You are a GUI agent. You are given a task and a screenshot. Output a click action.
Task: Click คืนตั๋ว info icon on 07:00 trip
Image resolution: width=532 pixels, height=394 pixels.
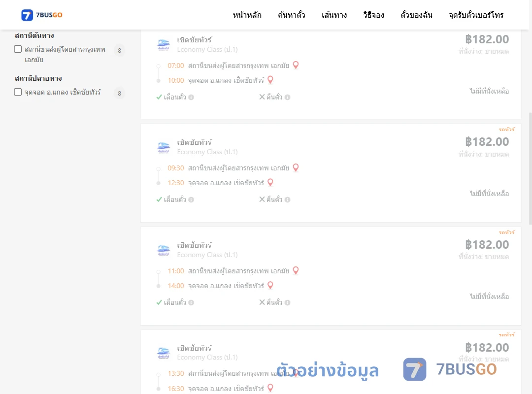(287, 98)
